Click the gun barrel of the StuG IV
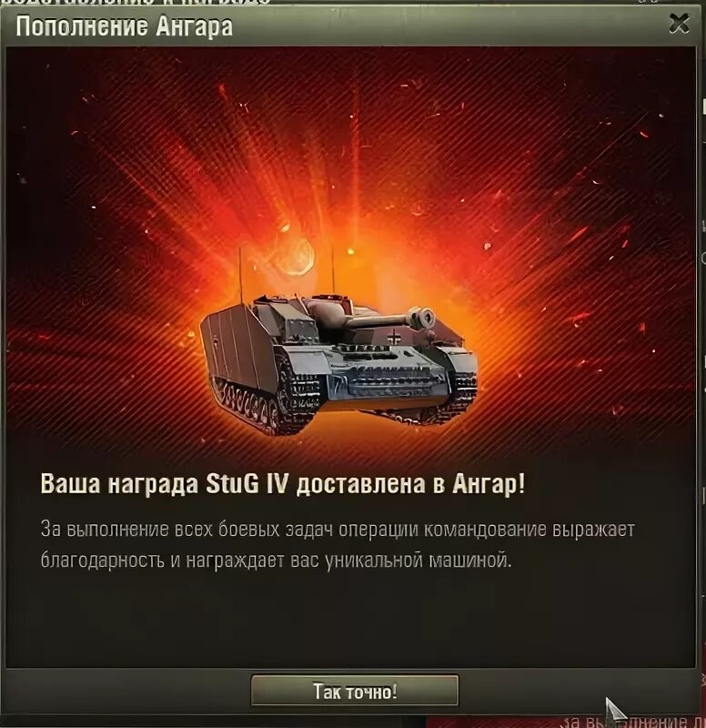Viewport: 706px width, 728px height. (x=377, y=319)
